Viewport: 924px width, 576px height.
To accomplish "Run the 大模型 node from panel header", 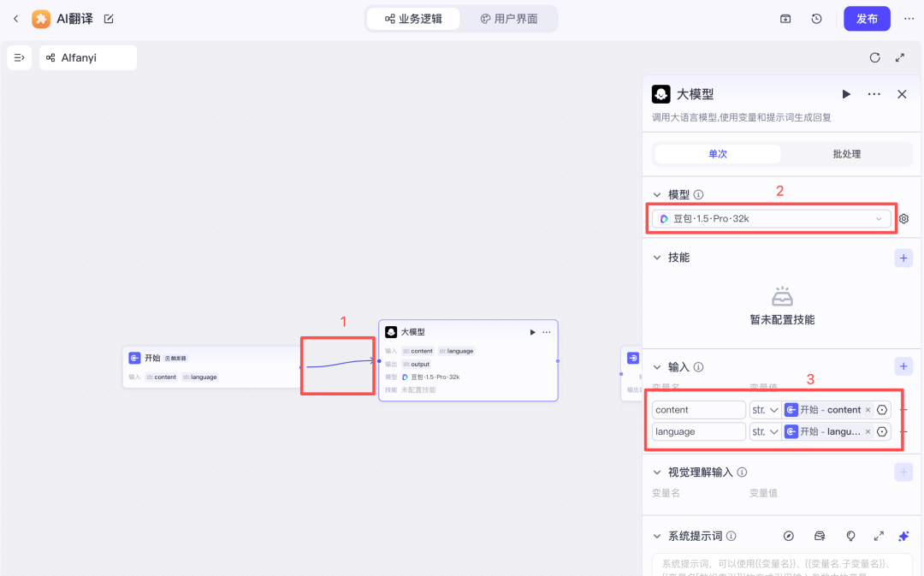I will coord(846,94).
